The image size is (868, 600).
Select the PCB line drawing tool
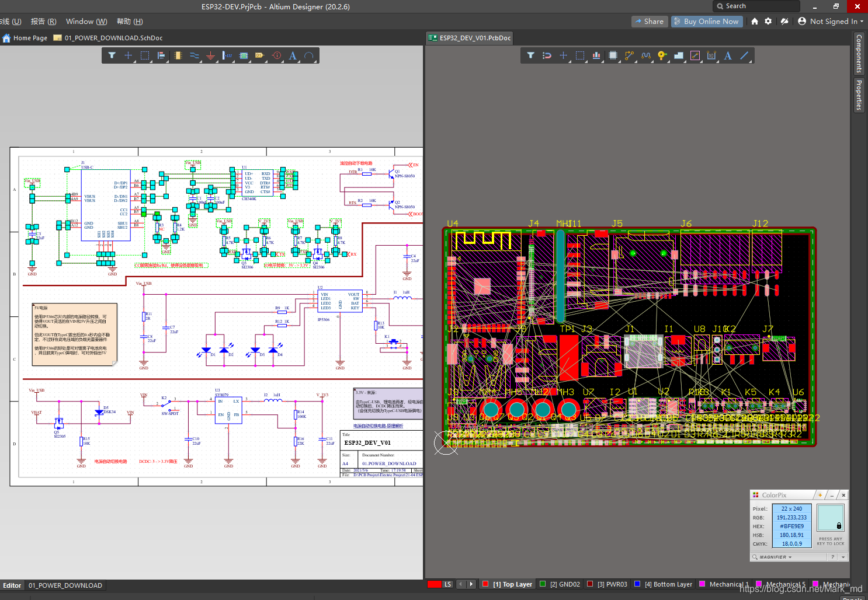pos(744,55)
